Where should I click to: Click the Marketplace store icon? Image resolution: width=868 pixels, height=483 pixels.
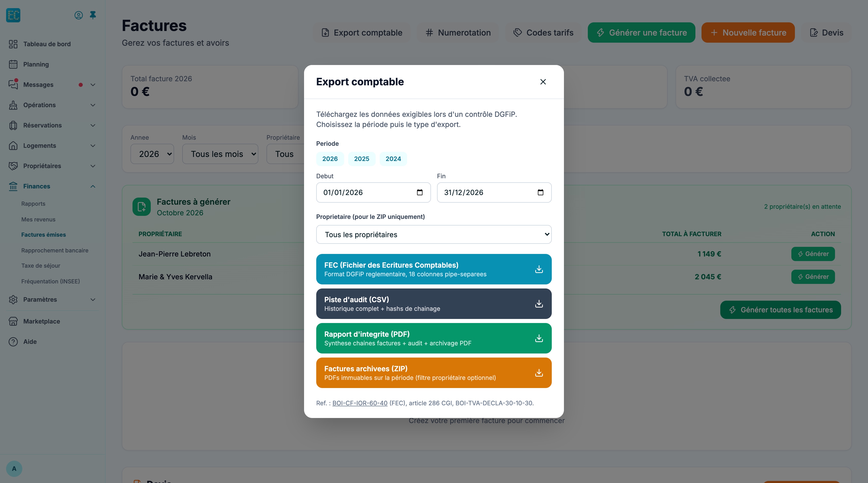pos(13,321)
